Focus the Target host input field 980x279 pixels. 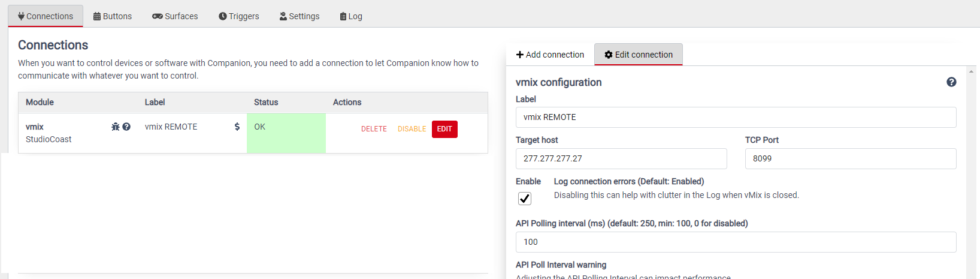[x=621, y=159]
